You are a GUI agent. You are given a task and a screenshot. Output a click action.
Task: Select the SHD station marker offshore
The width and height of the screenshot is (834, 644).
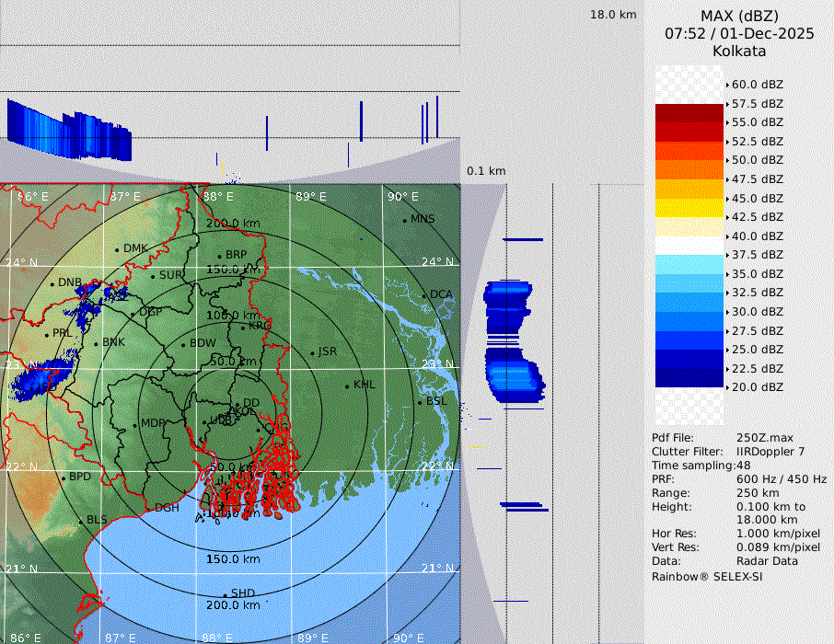[x=225, y=594]
